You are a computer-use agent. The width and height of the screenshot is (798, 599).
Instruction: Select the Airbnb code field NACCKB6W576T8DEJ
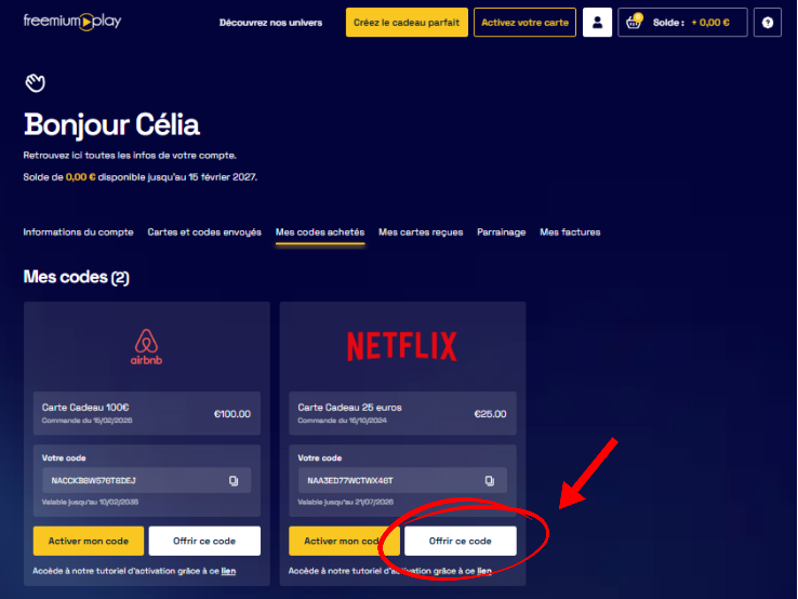click(x=147, y=480)
